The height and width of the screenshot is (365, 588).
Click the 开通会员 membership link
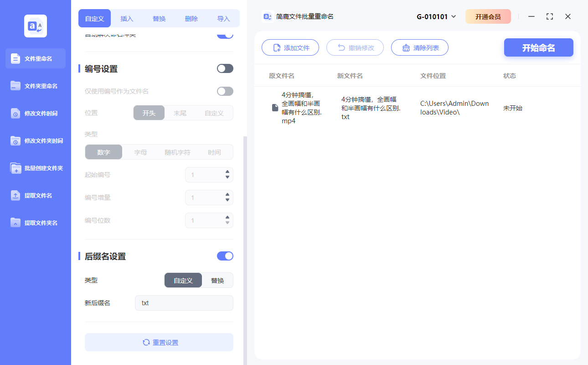[488, 16]
